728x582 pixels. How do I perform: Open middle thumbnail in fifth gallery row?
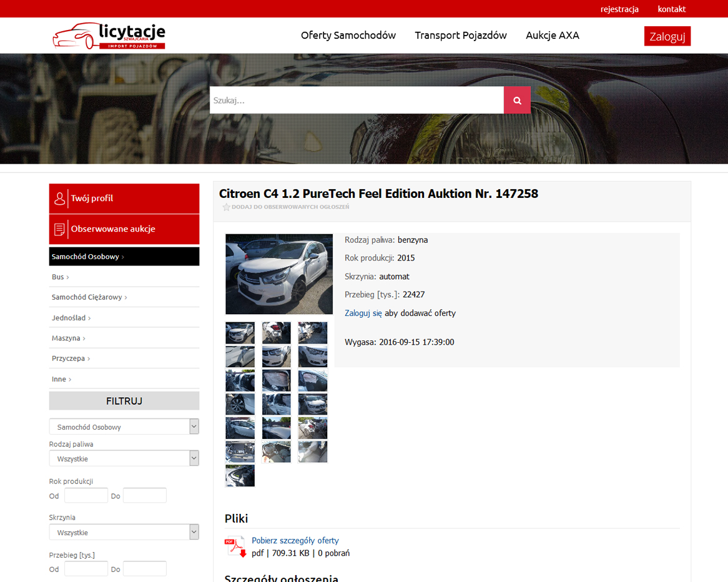click(x=276, y=428)
